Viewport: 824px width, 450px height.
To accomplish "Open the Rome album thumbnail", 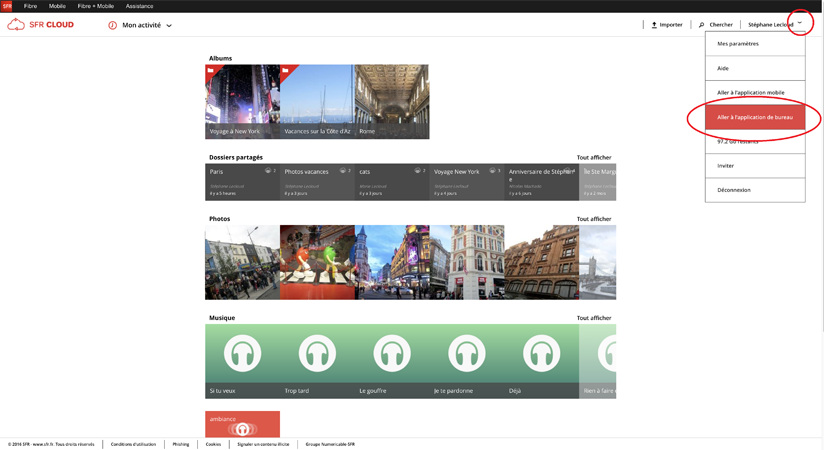I will (392, 102).
